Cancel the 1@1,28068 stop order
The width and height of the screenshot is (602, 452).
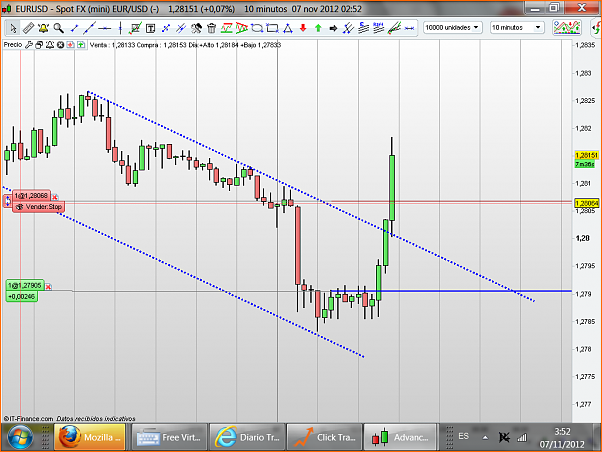pos(55,197)
